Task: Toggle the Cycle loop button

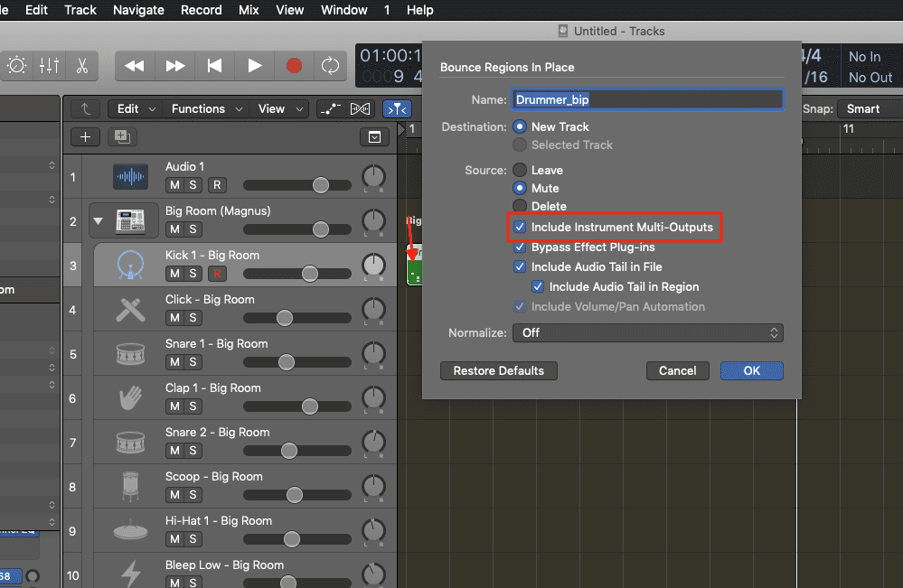Action: 330,66
